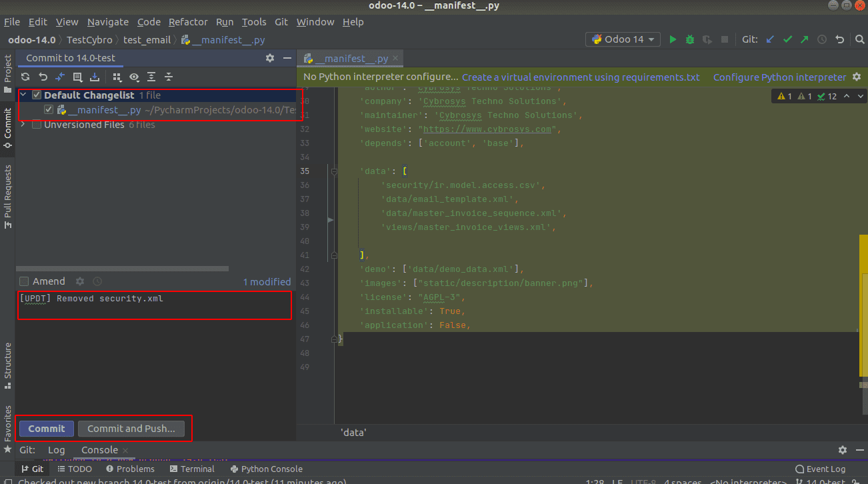This screenshot has height=484, width=868.
Task: Click Git Rollback icon in main toolbar
Action: click(x=840, y=39)
